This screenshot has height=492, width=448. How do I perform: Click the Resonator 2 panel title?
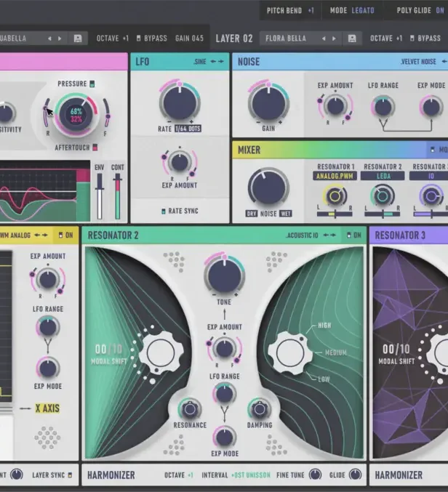[x=113, y=235]
